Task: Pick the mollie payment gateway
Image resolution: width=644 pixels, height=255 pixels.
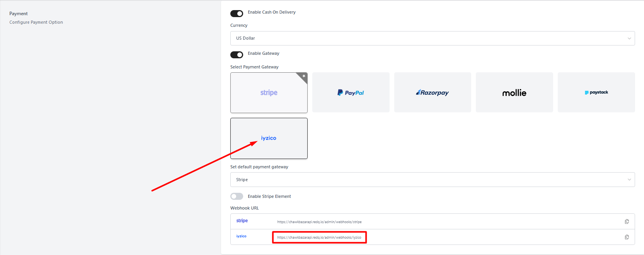Action: coord(514,93)
